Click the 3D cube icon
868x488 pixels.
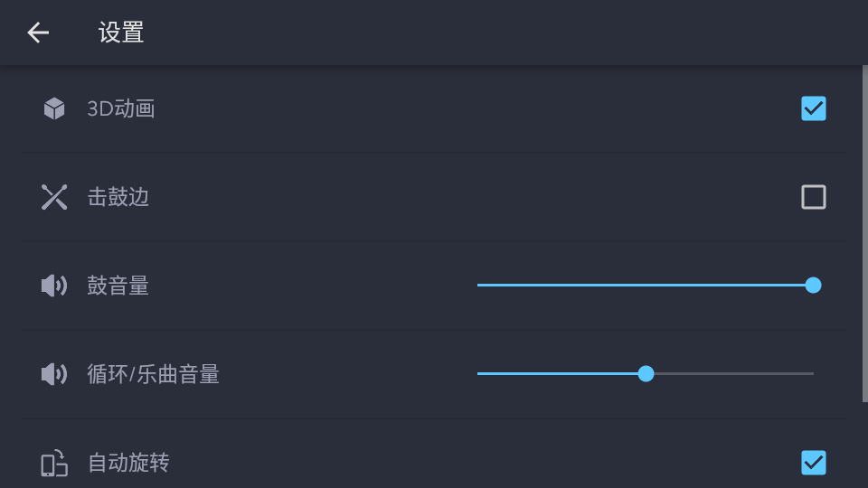pyautogui.click(x=54, y=109)
